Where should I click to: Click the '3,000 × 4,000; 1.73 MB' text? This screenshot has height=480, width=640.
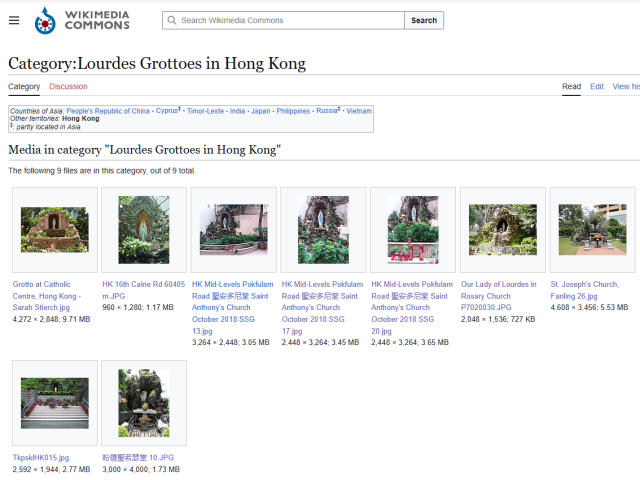coord(141,469)
